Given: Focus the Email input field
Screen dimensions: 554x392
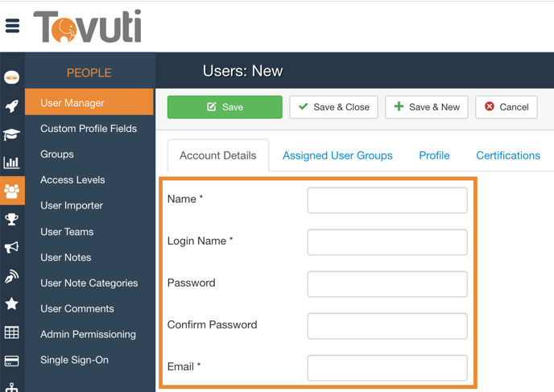Looking at the screenshot, I should coord(387,368).
